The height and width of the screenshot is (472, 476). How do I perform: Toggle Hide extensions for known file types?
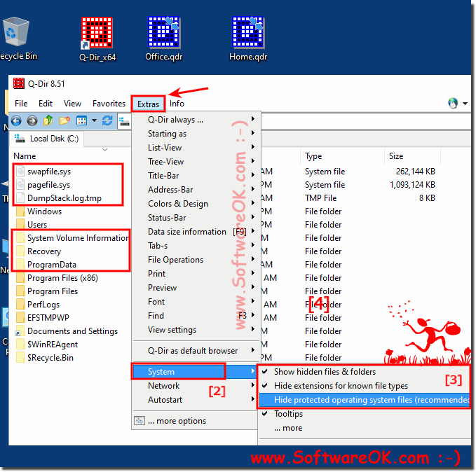tap(341, 386)
